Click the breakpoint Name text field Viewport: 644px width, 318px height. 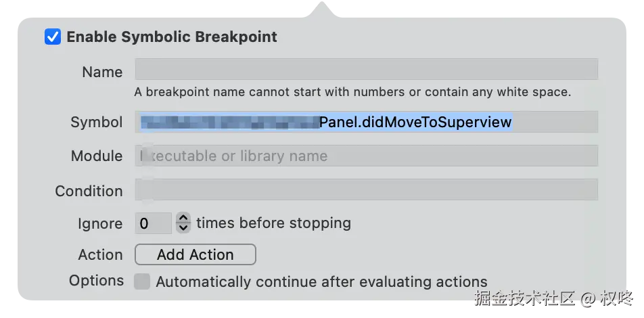tap(366, 70)
